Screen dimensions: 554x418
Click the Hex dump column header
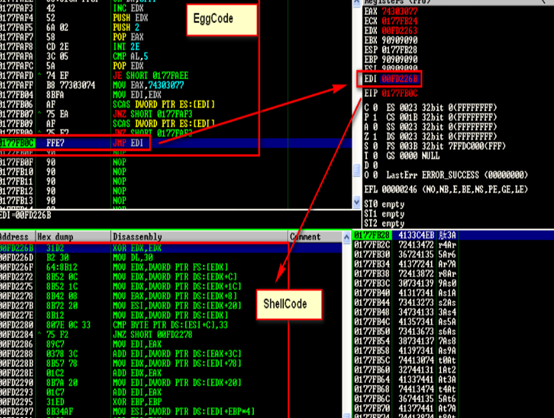pos(73,237)
